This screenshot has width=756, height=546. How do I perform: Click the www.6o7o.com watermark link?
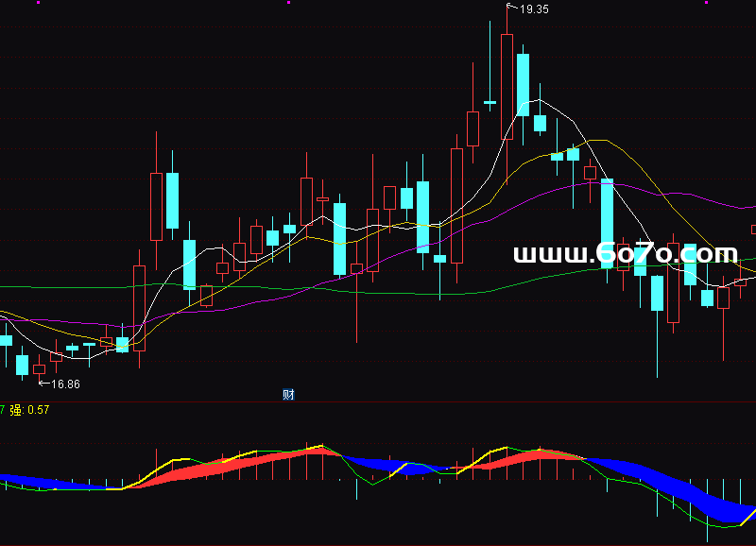click(625, 253)
